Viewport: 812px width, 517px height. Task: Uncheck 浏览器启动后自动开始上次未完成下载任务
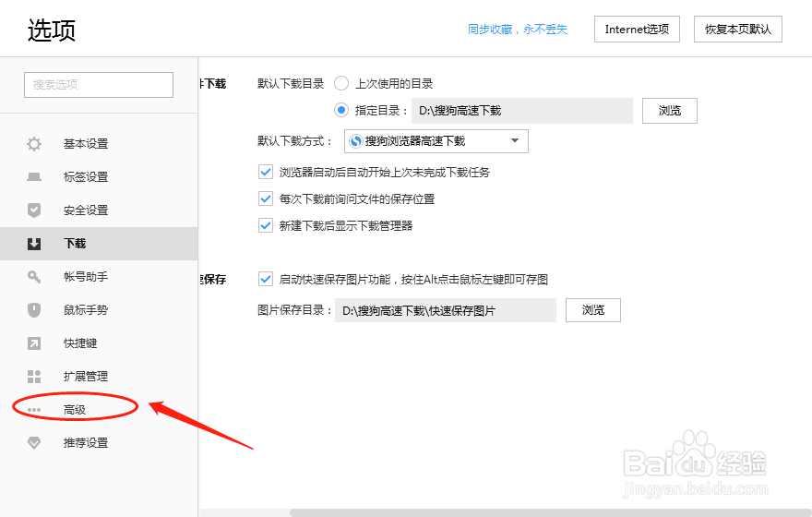pyautogui.click(x=266, y=172)
